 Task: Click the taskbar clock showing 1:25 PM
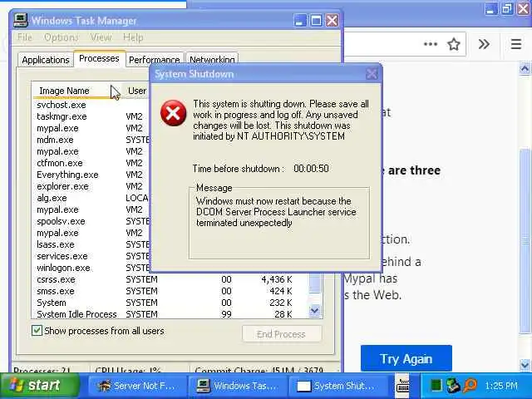click(x=501, y=386)
